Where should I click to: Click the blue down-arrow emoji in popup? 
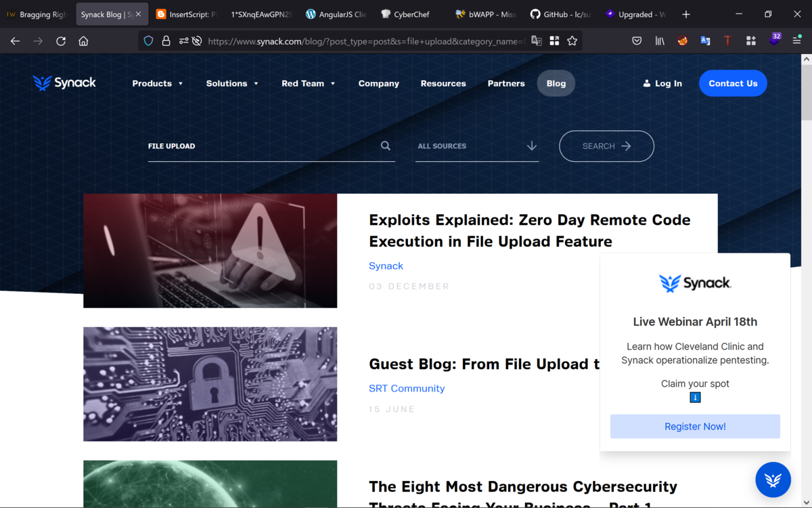click(x=695, y=398)
